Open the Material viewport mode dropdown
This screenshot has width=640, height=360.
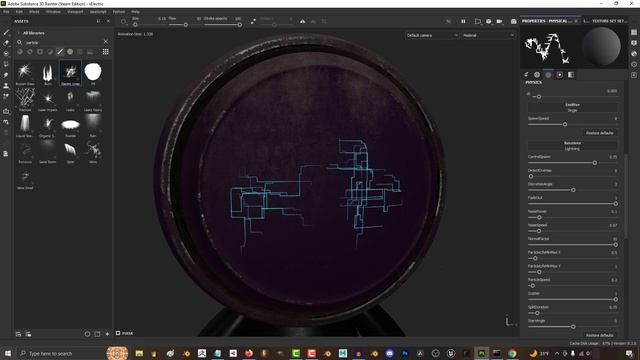pyautogui.click(x=488, y=36)
